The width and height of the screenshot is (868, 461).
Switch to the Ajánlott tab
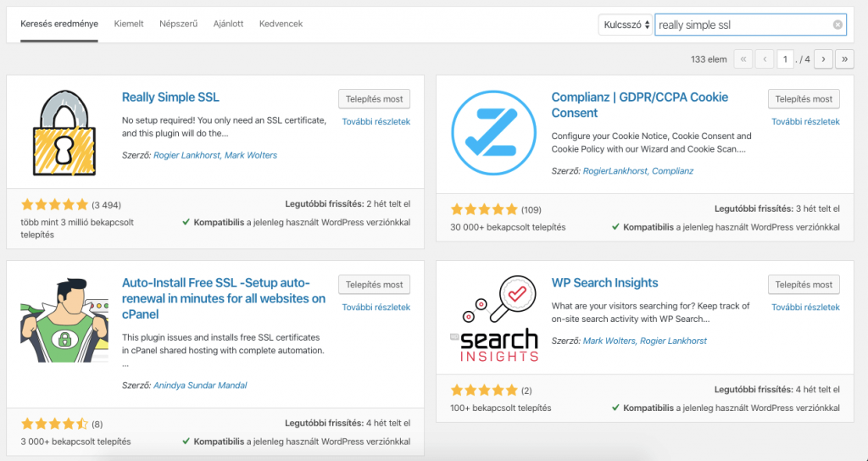click(x=228, y=24)
